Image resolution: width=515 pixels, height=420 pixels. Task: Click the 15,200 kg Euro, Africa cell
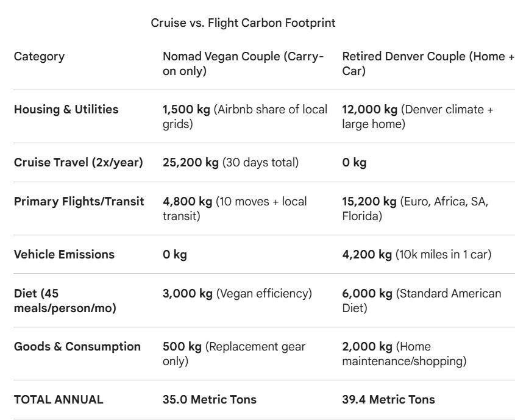415,208
